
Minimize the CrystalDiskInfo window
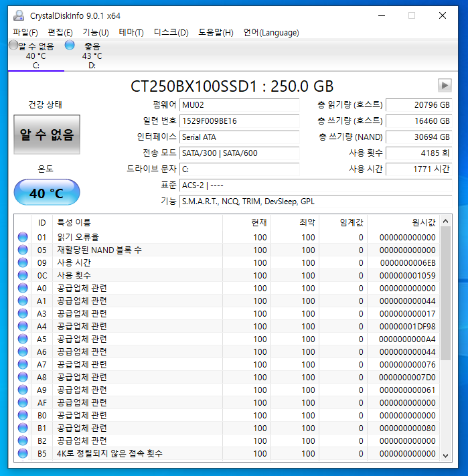(382, 15)
